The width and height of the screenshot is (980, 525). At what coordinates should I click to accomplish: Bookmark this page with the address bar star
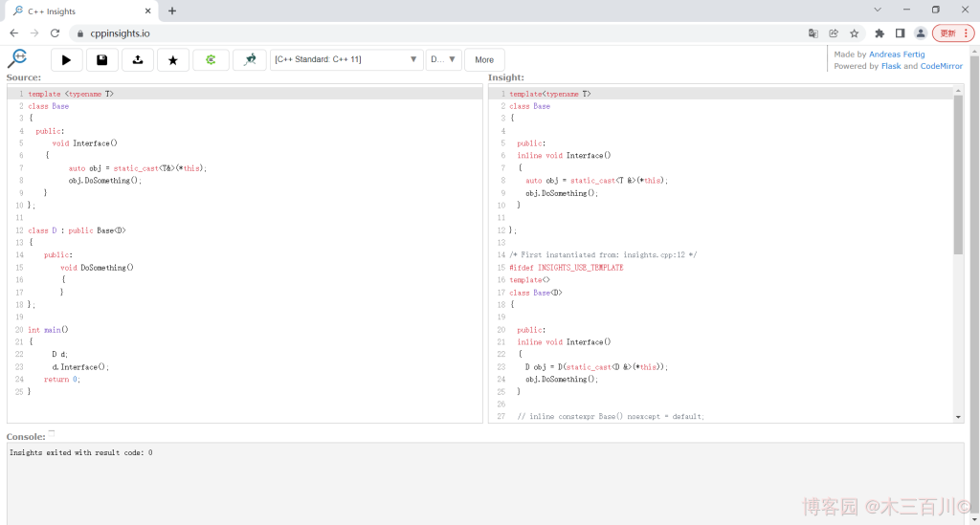(855, 33)
